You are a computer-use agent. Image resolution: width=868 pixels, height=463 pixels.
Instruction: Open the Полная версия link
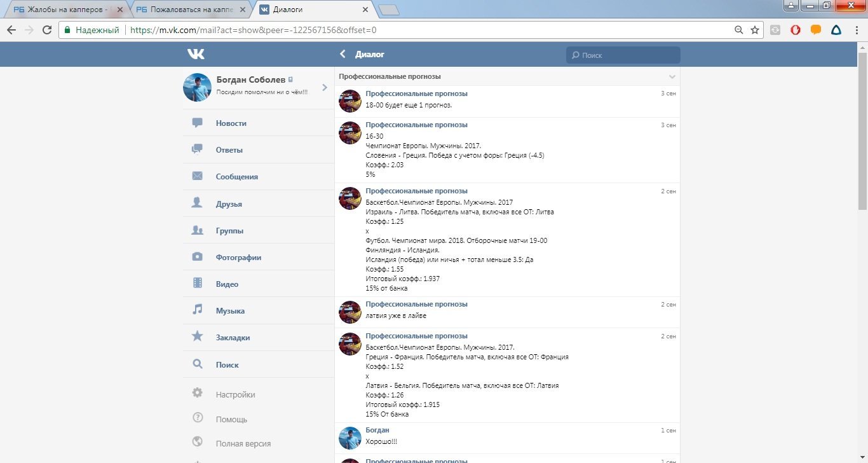[x=243, y=443]
